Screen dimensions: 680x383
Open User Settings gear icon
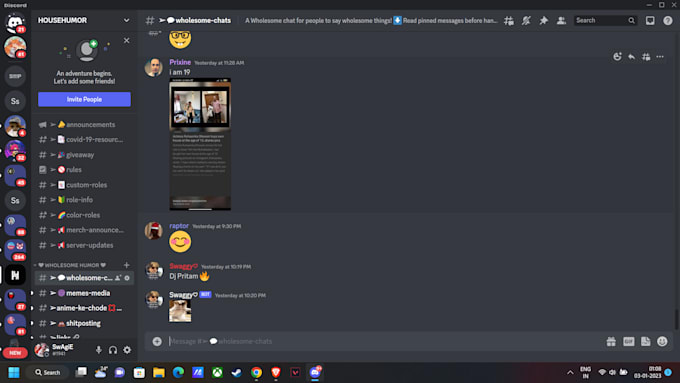127,350
